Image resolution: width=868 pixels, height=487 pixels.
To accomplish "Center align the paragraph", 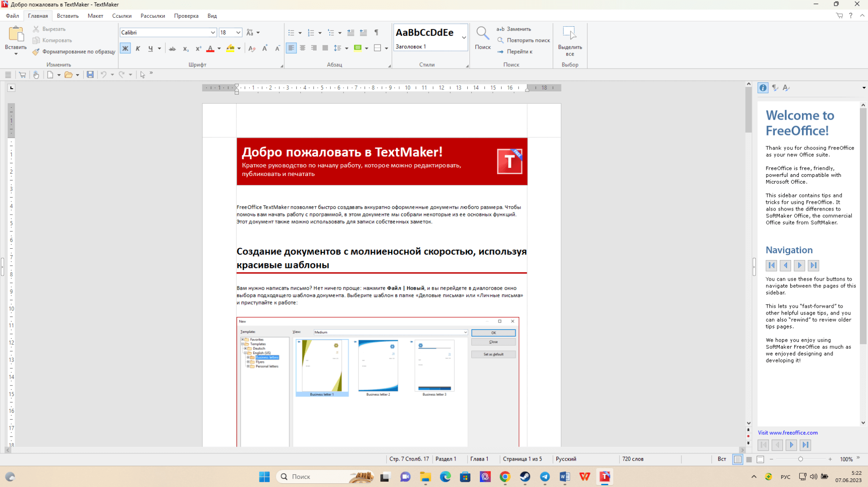I will pos(303,48).
